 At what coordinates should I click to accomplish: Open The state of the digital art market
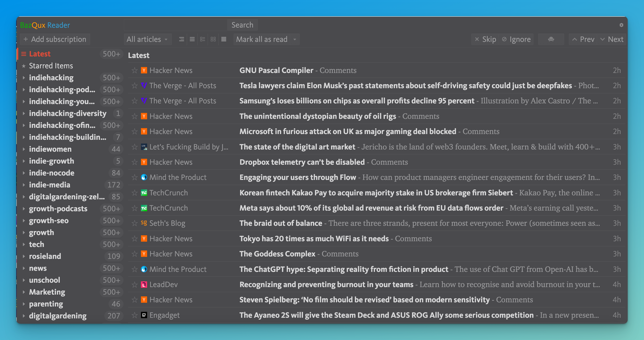(297, 147)
